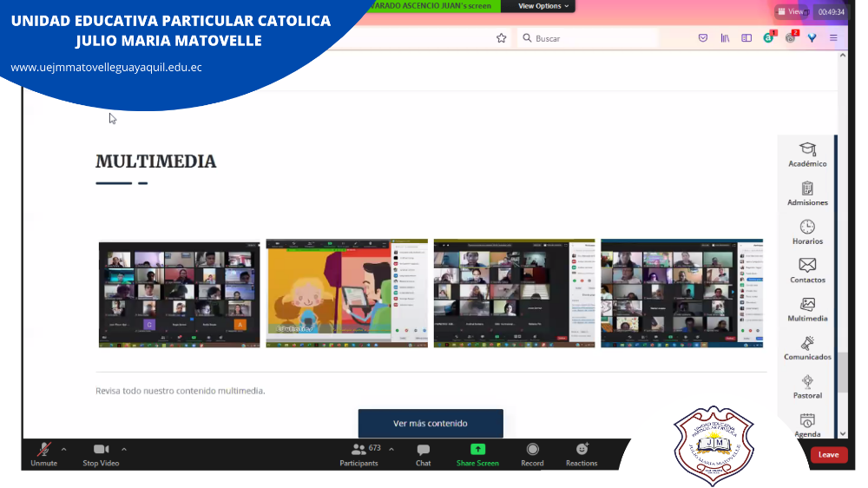Screen dimensions: 868x488
Task: Click page scrollbar down arrow
Action: [x=843, y=433]
